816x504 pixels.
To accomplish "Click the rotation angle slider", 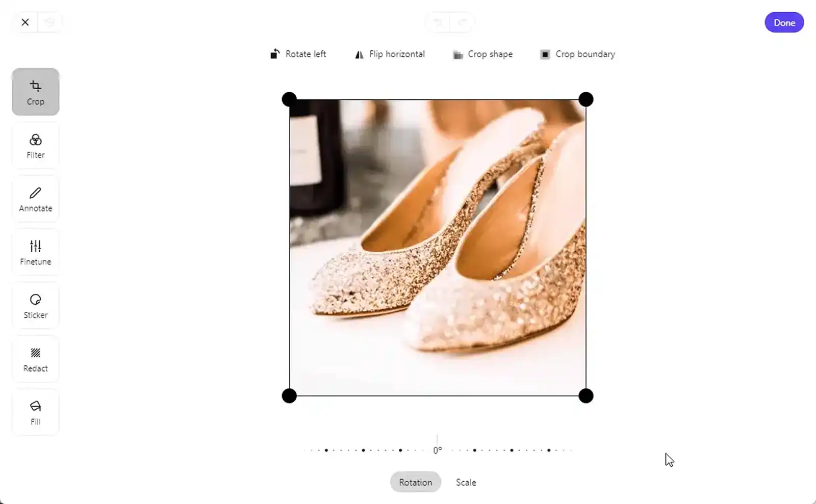I will [x=437, y=449].
